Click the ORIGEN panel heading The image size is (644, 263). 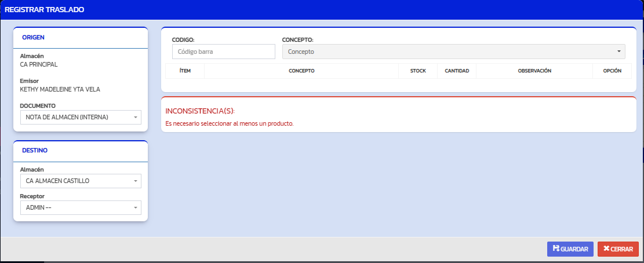[34, 38]
